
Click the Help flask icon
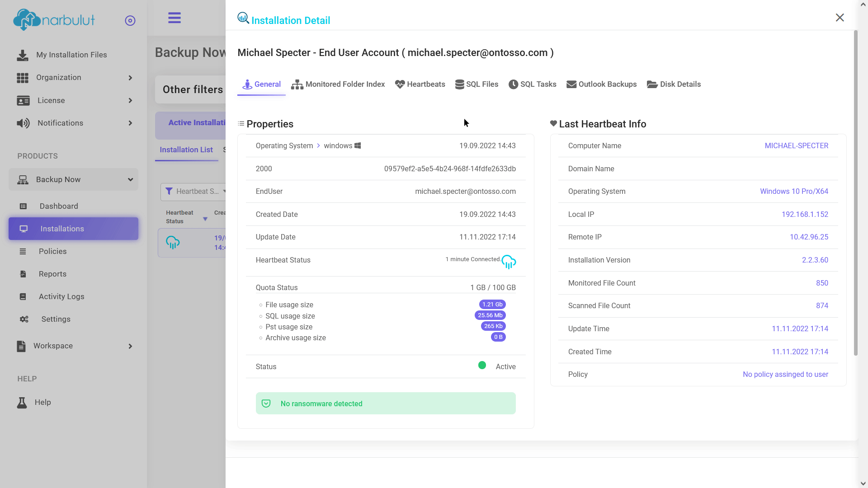click(x=22, y=403)
